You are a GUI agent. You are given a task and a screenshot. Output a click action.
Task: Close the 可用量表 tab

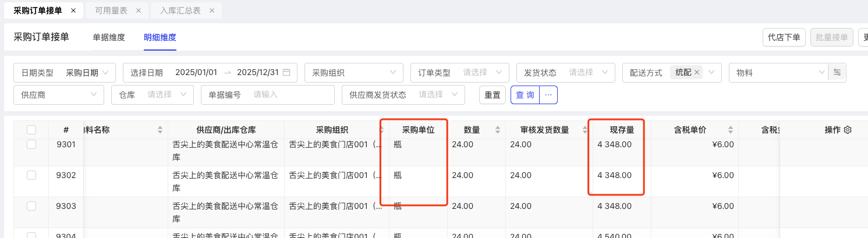138,10
